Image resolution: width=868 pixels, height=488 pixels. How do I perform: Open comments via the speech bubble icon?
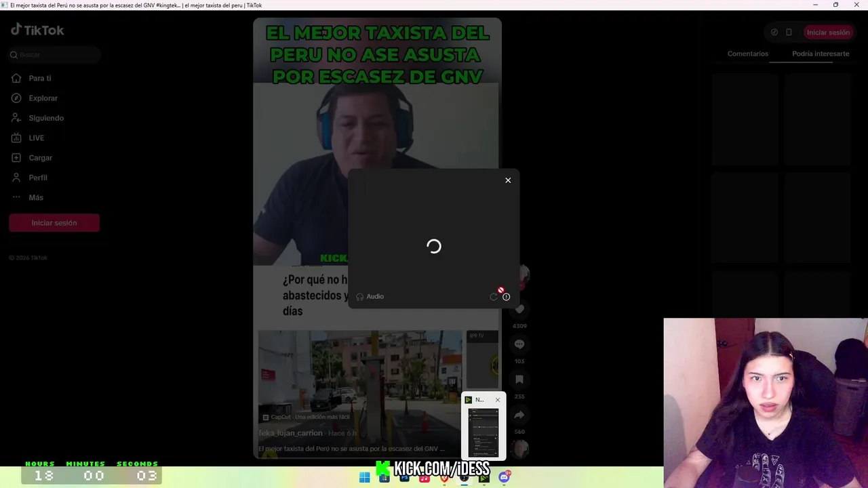click(x=519, y=344)
